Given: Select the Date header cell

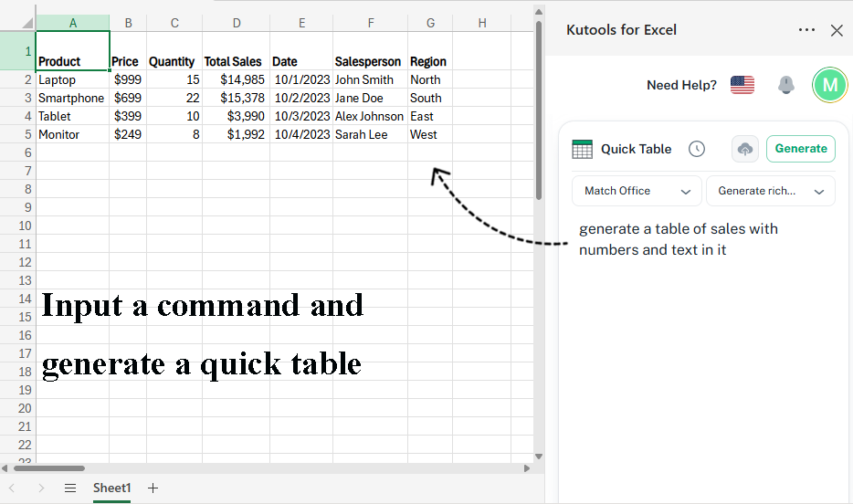Looking at the screenshot, I should click(x=301, y=51).
